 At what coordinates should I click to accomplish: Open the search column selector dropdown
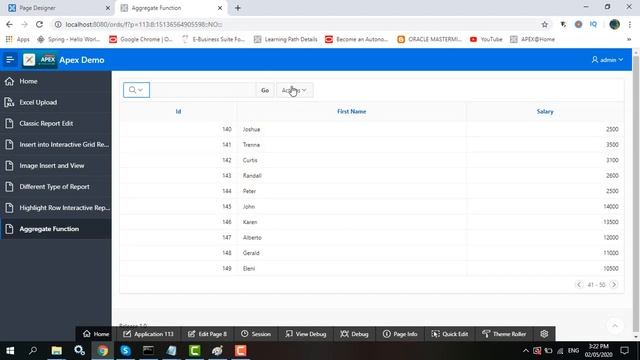(136, 90)
